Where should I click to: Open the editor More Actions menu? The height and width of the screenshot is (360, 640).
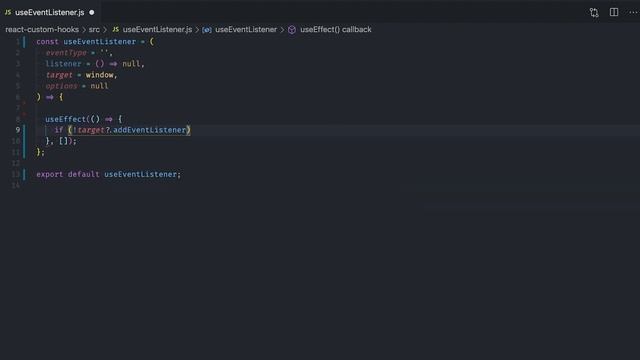click(x=633, y=12)
